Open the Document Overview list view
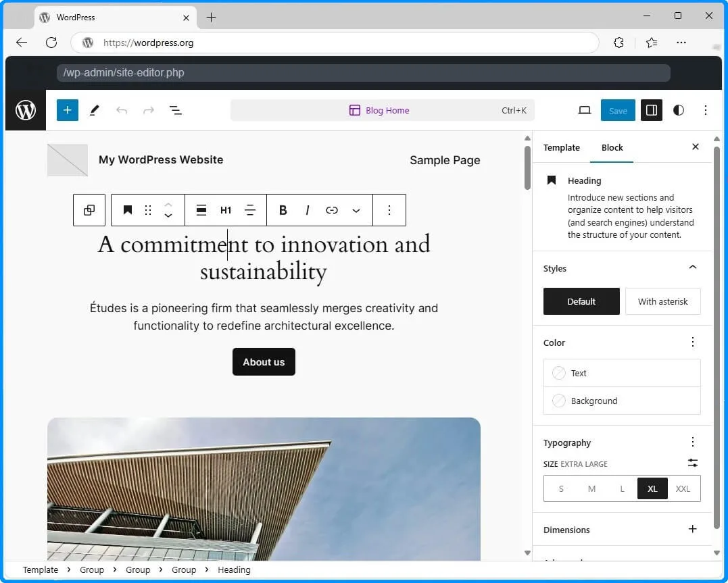The width and height of the screenshot is (728, 583). click(176, 110)
